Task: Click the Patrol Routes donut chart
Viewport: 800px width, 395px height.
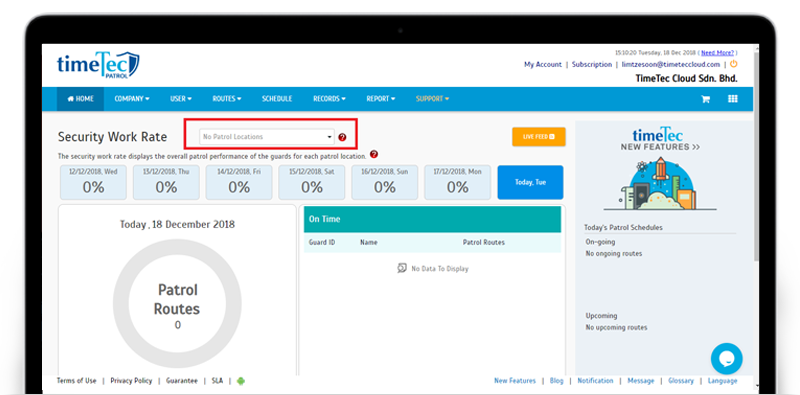Action: [177, 304]
